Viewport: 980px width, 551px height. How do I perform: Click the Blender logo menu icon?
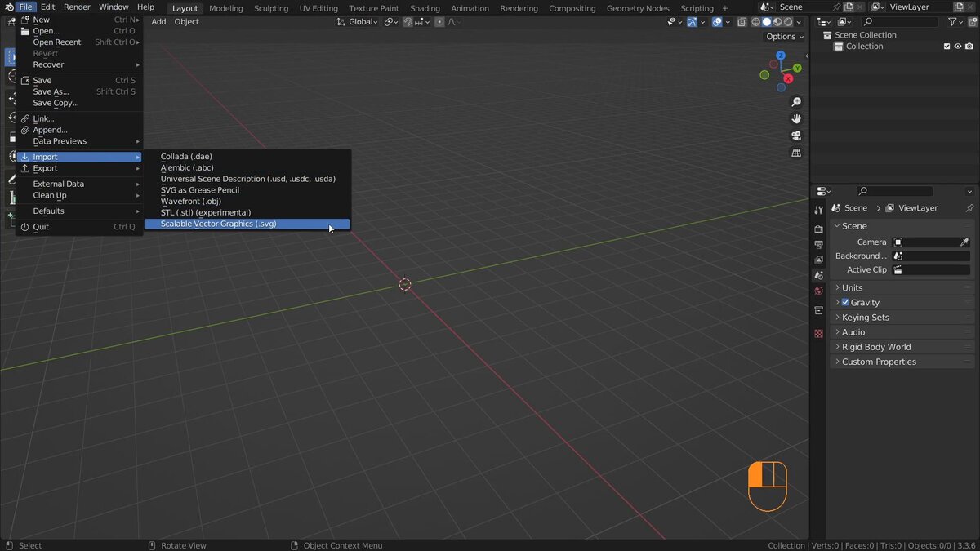click(8, 7)
